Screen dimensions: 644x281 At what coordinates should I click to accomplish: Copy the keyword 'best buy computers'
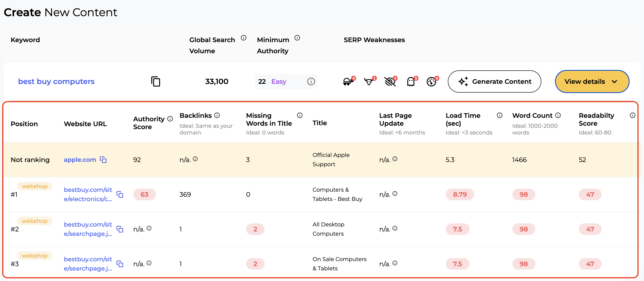tap(156, 81)
